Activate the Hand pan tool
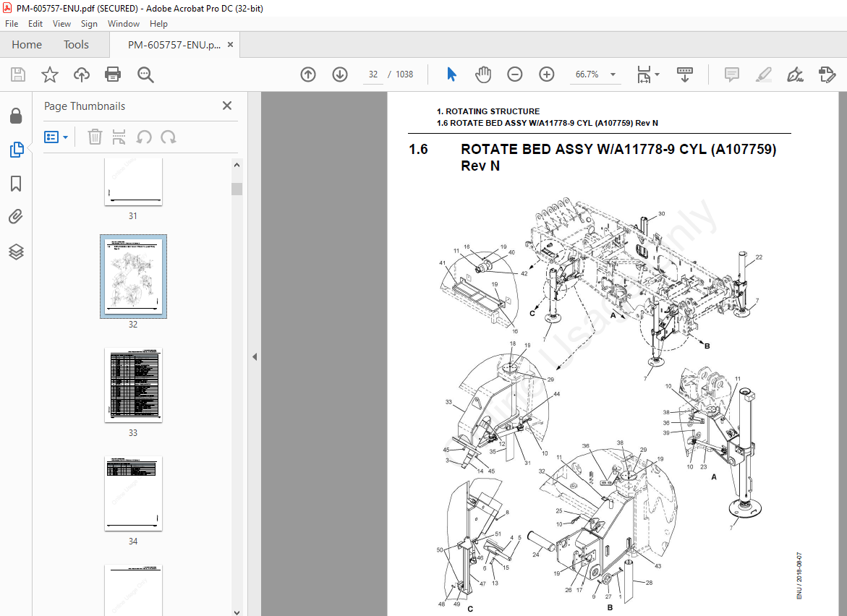 (483, 74)
